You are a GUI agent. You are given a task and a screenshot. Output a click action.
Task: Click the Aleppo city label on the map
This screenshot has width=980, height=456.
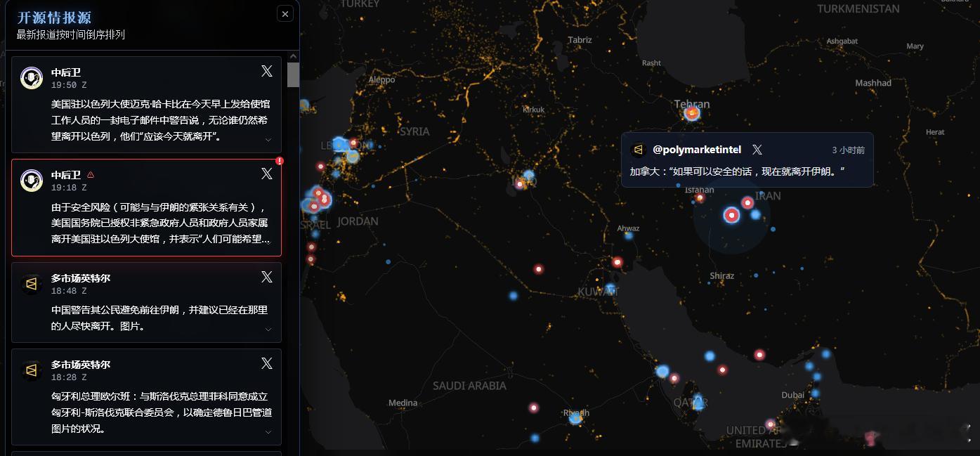pos(381,80)
